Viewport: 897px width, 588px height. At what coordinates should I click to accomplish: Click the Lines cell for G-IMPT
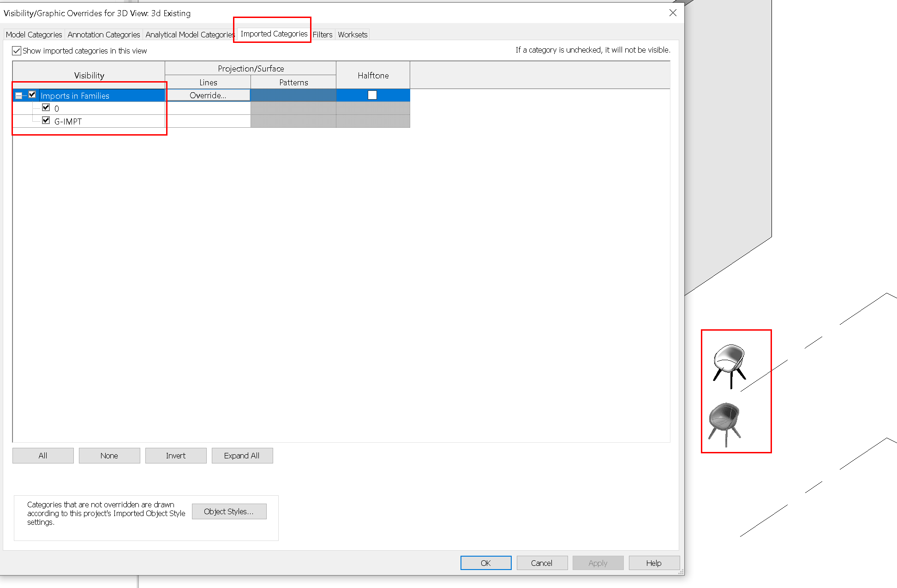point(208,121)
